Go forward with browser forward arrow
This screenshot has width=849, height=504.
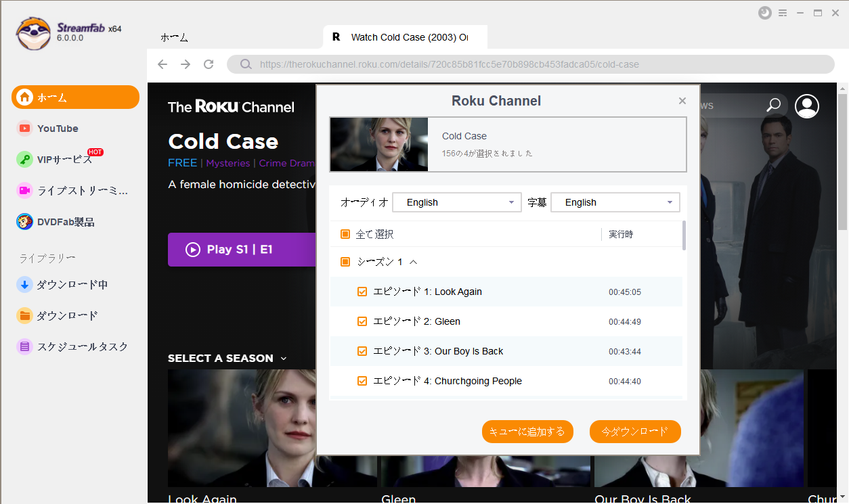[x=186, y=64]
